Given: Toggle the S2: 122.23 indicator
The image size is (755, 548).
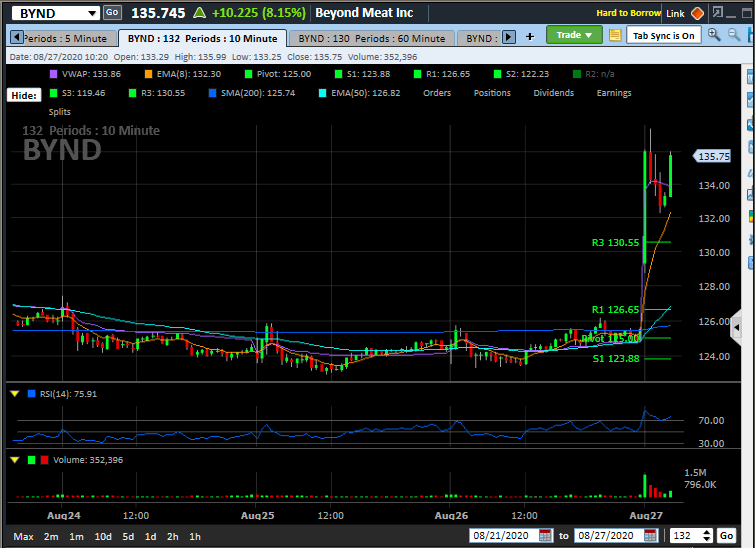Looking at the screenshot, I should 521,74.
